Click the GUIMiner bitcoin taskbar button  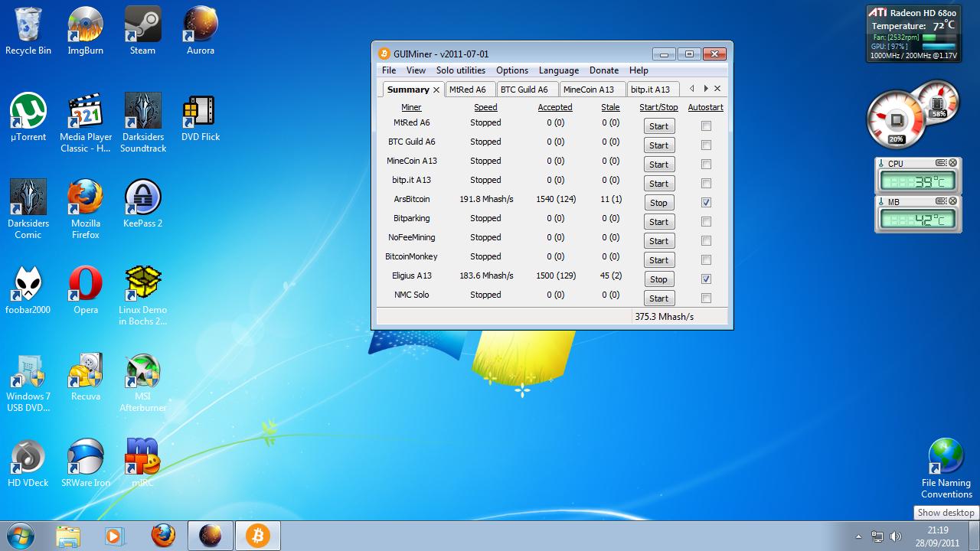point(257,536)
